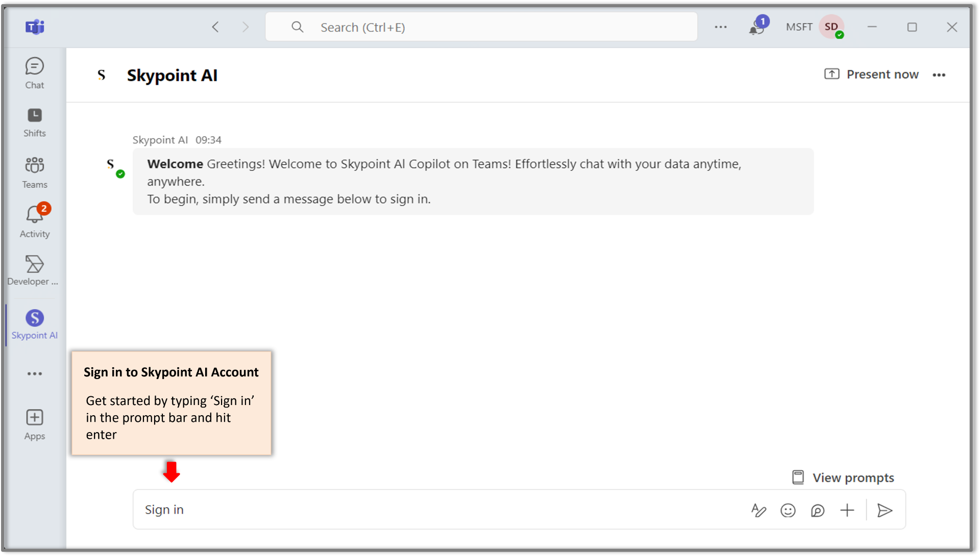
Task: Minimize the Teams window
Action: coord(872,27)
